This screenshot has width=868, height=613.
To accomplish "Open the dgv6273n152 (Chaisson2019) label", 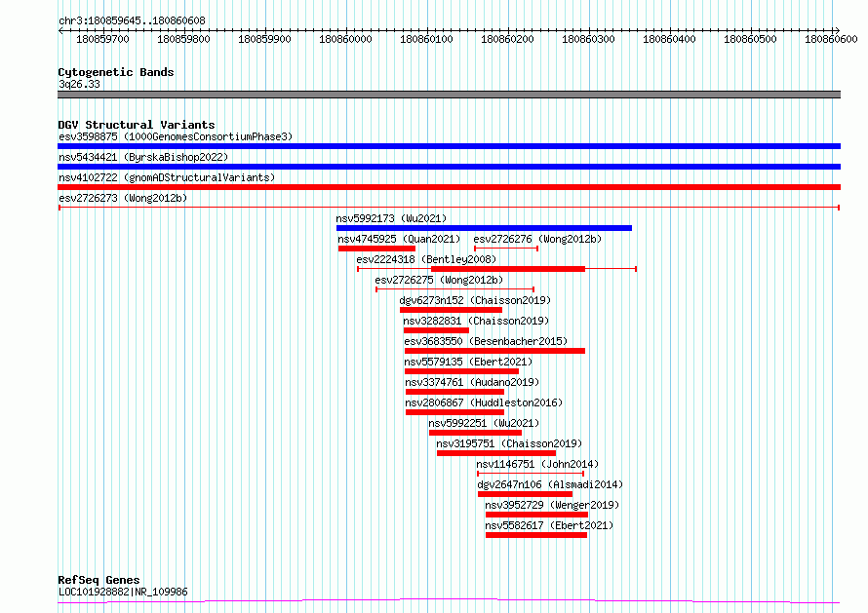I will point(475,300).
